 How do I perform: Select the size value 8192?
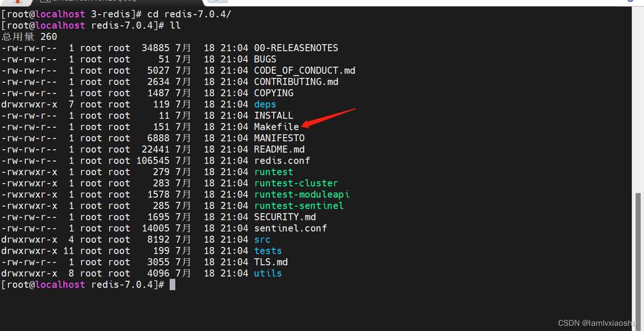pyautogui.click(x=159, y=240)
